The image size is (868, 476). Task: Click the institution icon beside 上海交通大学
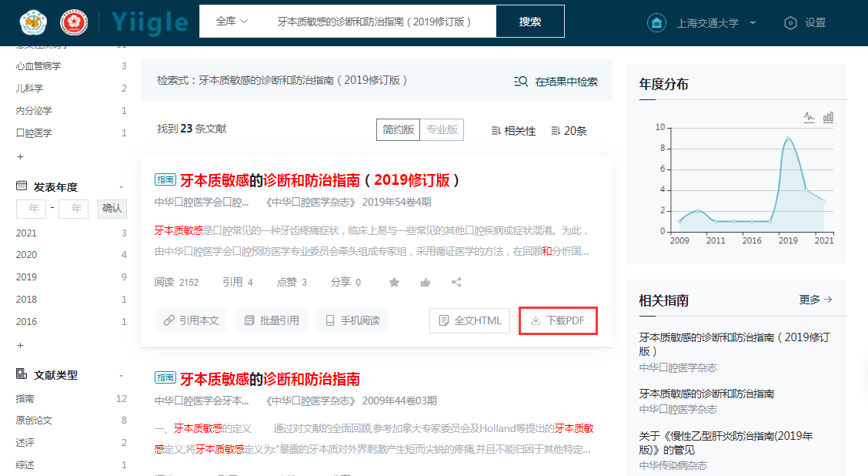(656, 22)
